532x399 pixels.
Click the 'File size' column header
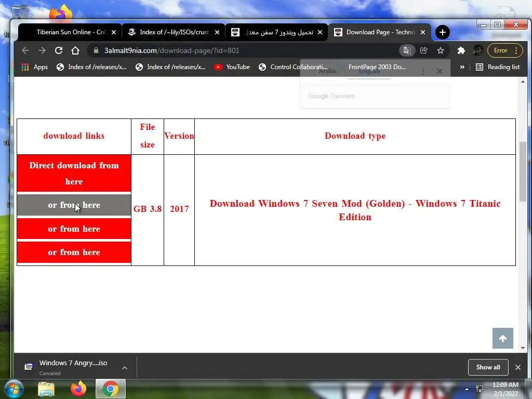[148, 136]
